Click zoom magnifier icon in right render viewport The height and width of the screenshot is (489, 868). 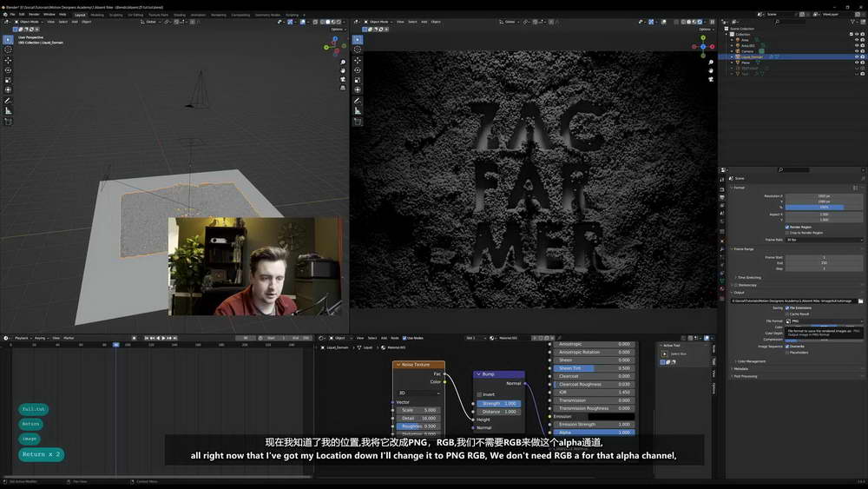pyautogui.click(x=711, y=62)
